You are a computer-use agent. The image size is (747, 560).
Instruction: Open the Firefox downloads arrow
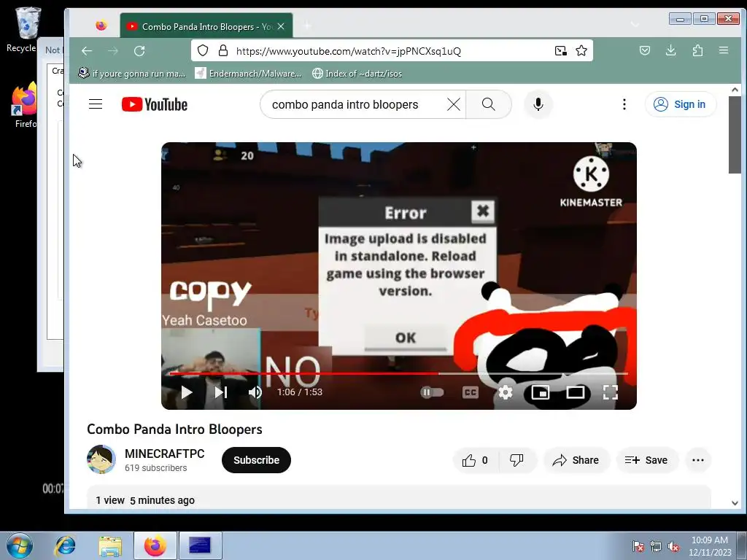[671, 50]
